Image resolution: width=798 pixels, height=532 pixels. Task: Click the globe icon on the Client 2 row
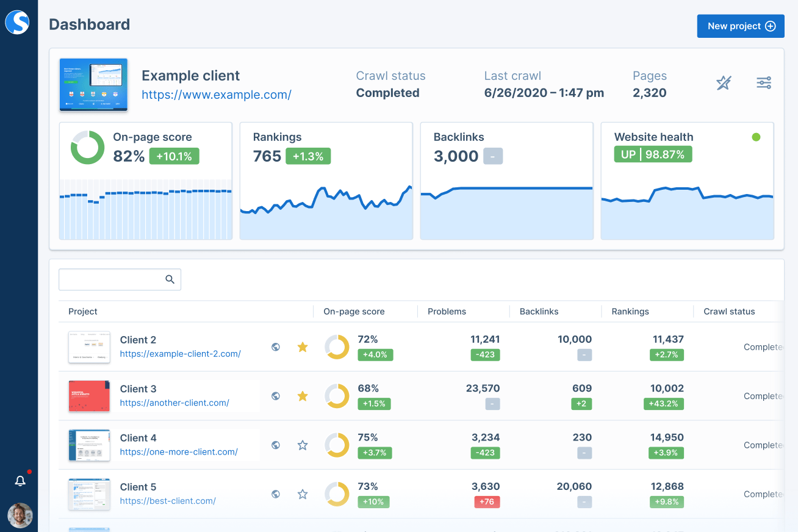(x=276, y=347)
